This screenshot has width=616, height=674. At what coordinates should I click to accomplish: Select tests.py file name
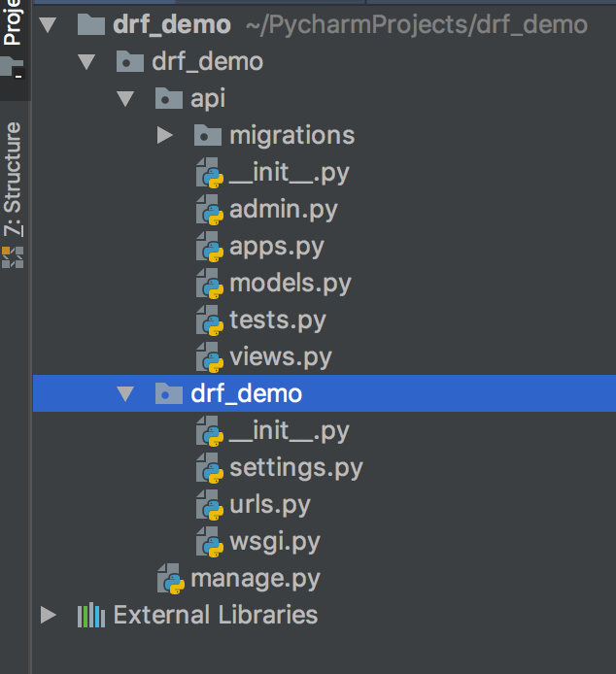coord(278,321)
